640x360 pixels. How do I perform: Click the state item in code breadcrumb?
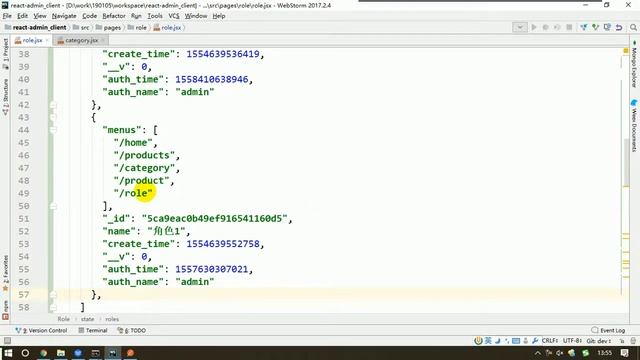coord(87,319)
